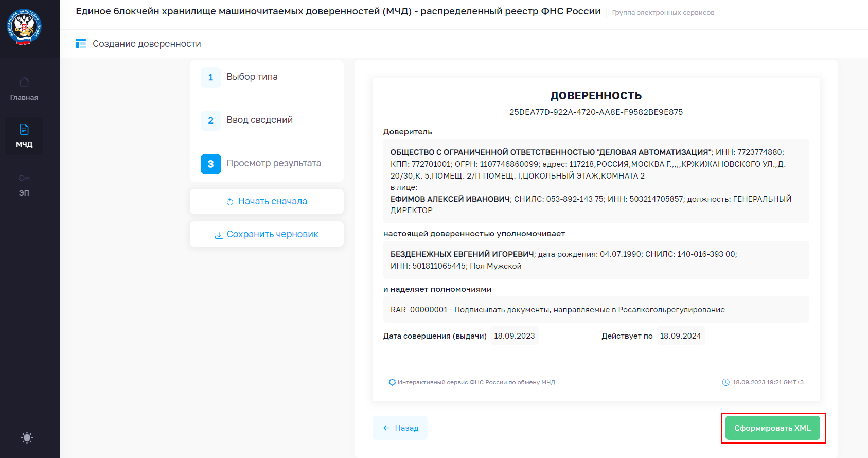Image resolution: width=868 pixels, height=458 pixels.
Task: Click the Сохранить черновик button
Action: pyautogui.click(x=267, y=234)
